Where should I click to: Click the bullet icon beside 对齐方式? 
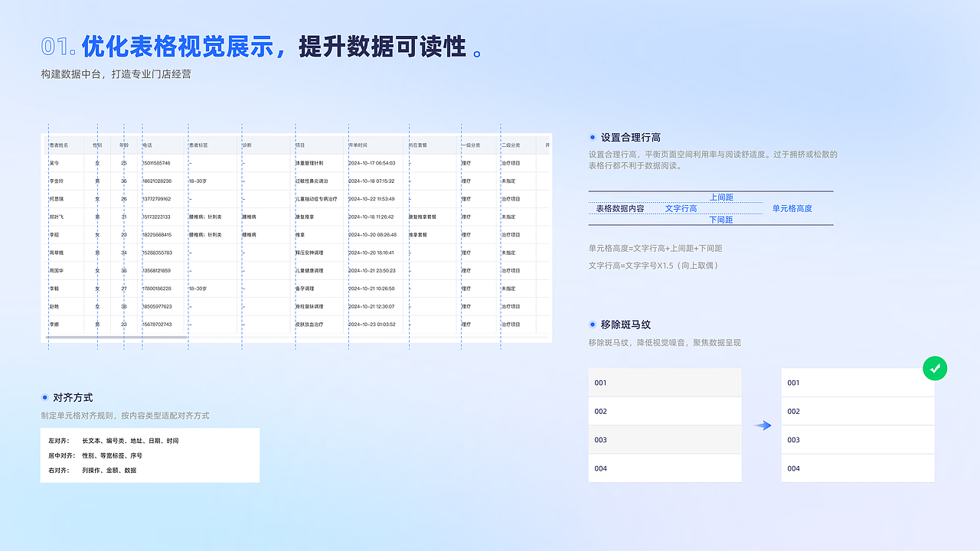[45, 397]
